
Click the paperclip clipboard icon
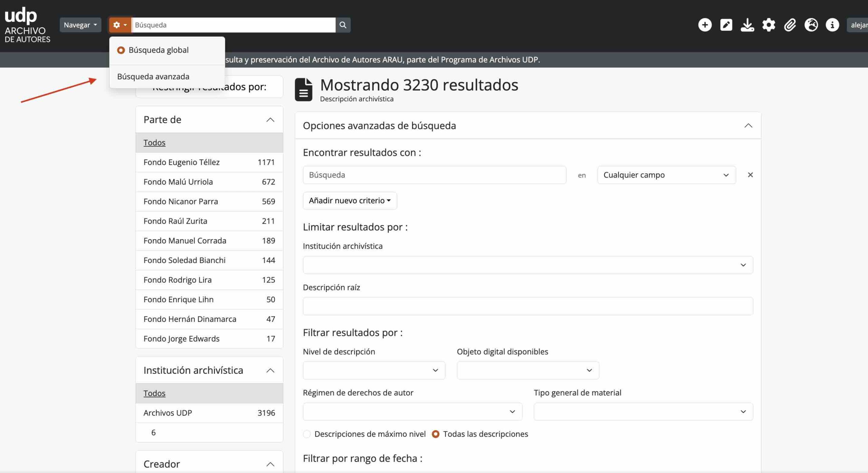(790, 25)
